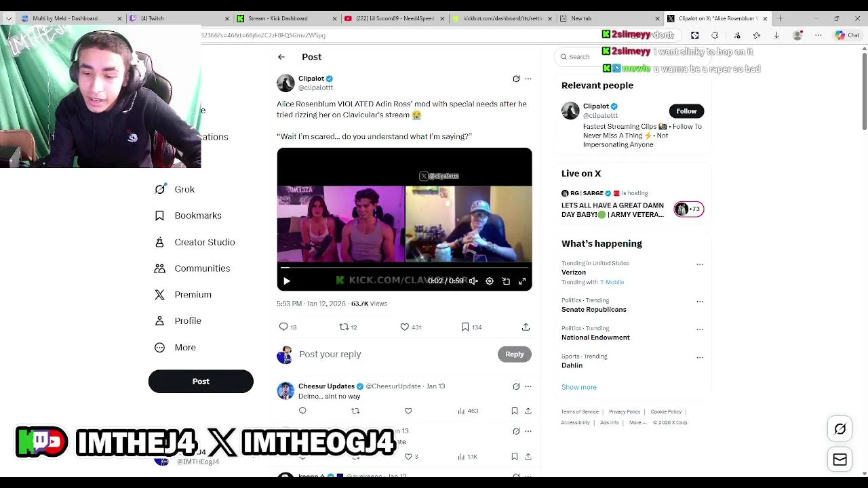Open more options on Cheesur Updates comment
Image resolution: width=868 pixels, height=488 pixels.
[528, 386]
